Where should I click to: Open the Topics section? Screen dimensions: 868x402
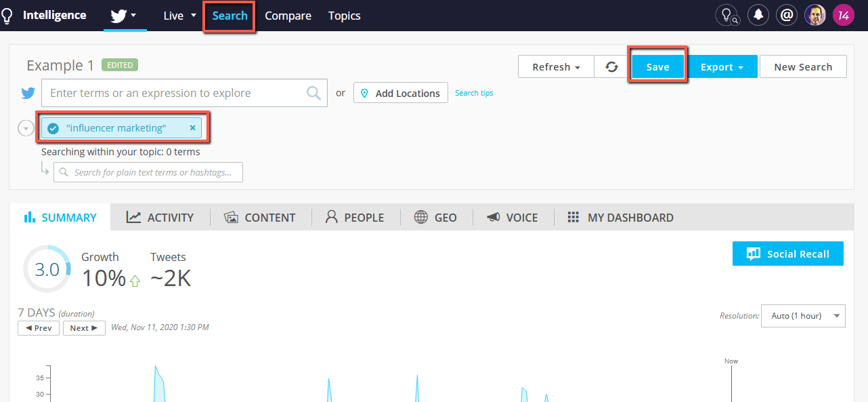coord(344,16)
